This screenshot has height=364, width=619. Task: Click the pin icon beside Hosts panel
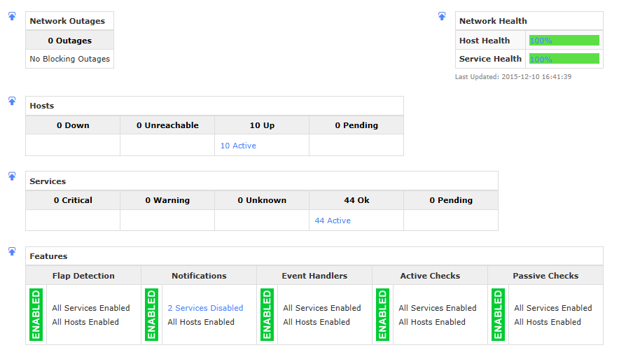12,101
